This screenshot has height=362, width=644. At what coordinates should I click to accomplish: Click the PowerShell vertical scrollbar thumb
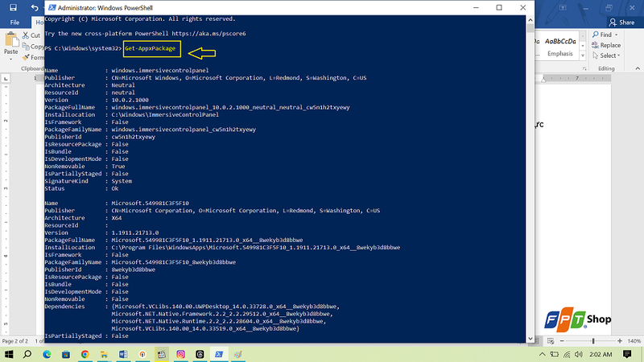tap(530, 28)
